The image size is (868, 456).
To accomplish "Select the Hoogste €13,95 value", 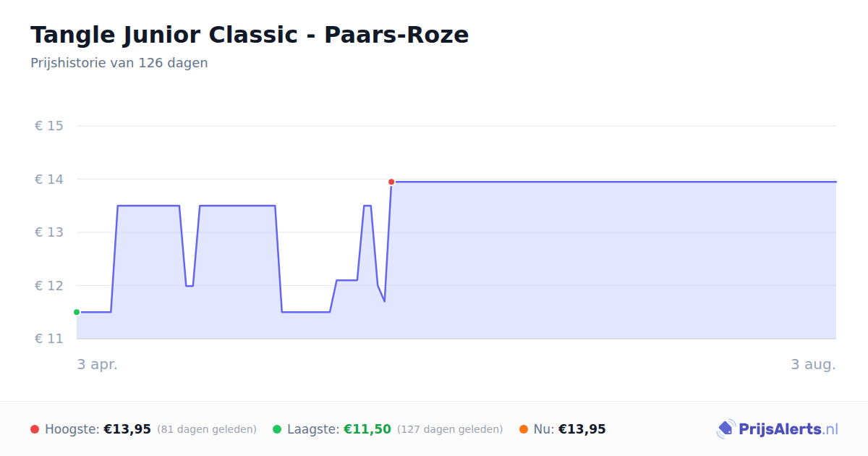I will tap(127, 429).
